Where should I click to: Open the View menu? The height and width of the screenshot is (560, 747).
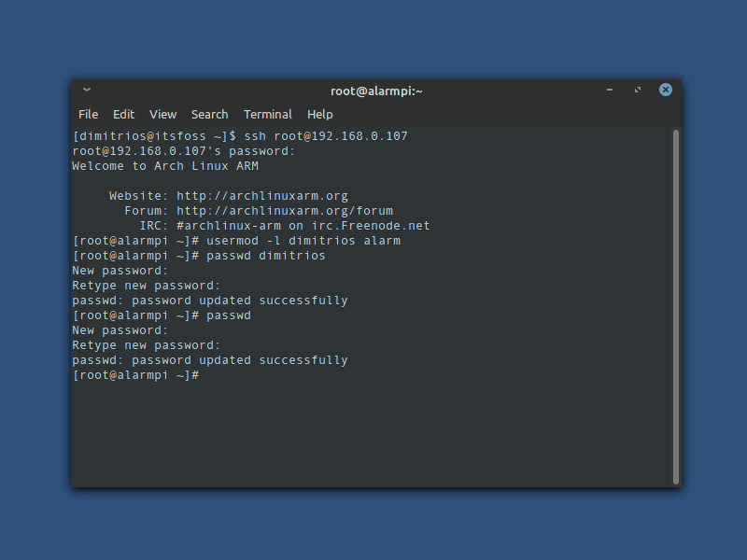[x=162, y=114]
